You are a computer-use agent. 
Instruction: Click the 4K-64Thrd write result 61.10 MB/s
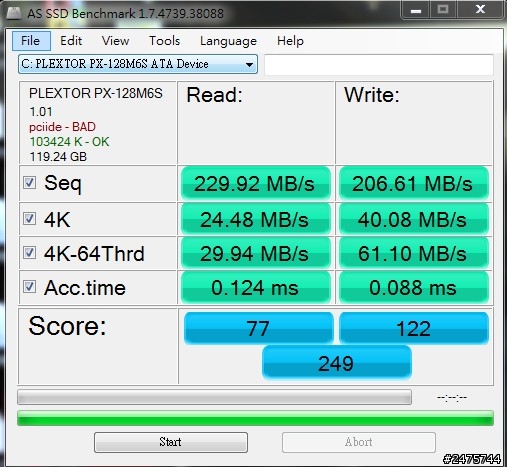[x=413, y=253]
